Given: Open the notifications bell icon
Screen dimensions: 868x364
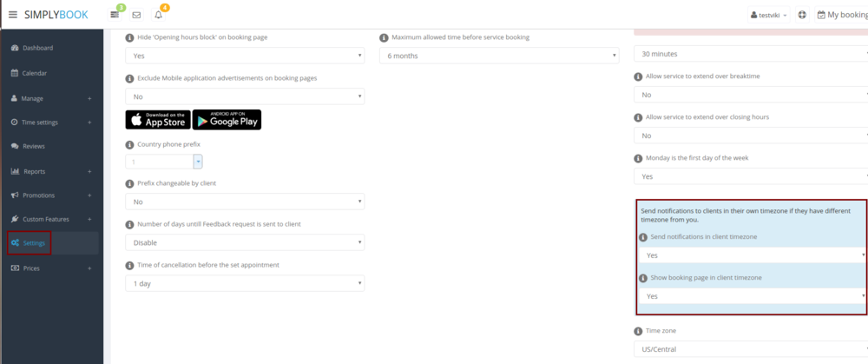Looking at the screenshot, I should 158,15.
